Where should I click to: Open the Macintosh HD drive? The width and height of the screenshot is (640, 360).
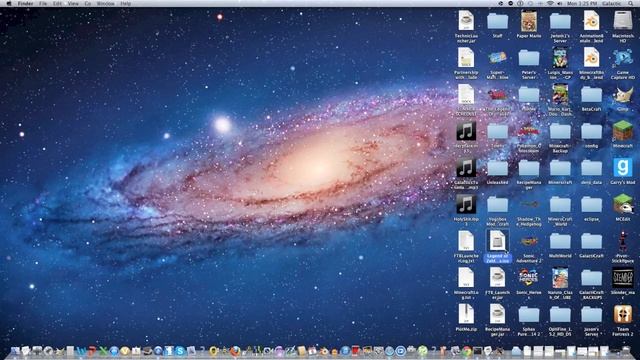pos(622,21)
